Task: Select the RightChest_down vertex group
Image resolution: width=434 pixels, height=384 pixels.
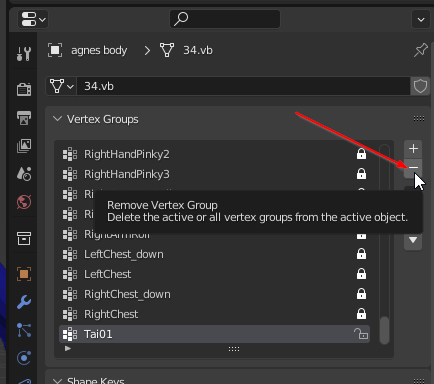Action: pos(215,294)
